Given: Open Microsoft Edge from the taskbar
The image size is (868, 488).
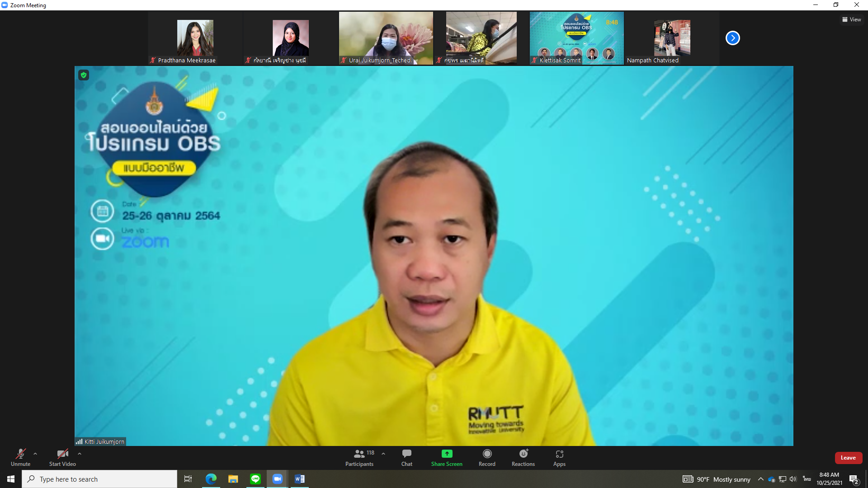Looking at the screenshot, I should pos(211,479).
